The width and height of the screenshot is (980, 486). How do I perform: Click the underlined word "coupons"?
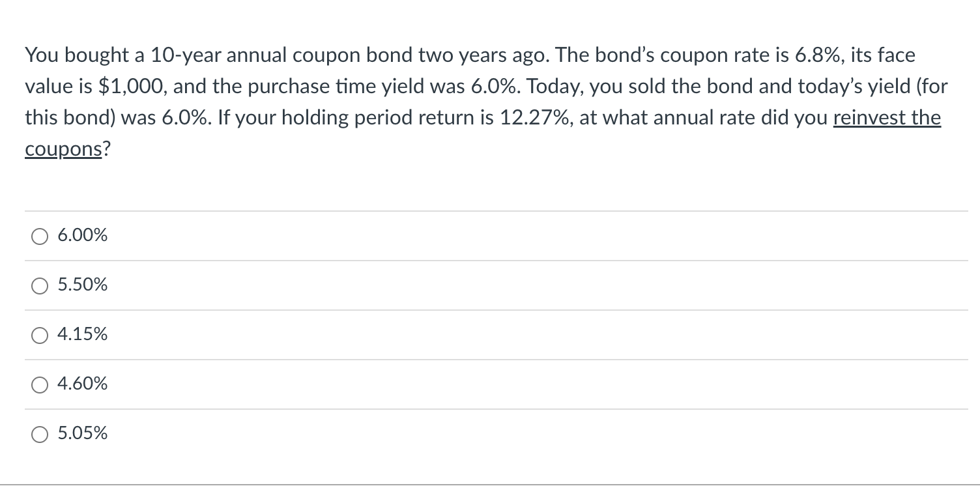(63, 149)
